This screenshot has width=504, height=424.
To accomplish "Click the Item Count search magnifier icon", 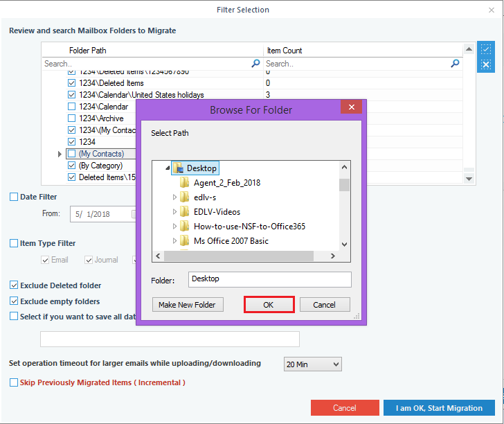I will 455,63.
